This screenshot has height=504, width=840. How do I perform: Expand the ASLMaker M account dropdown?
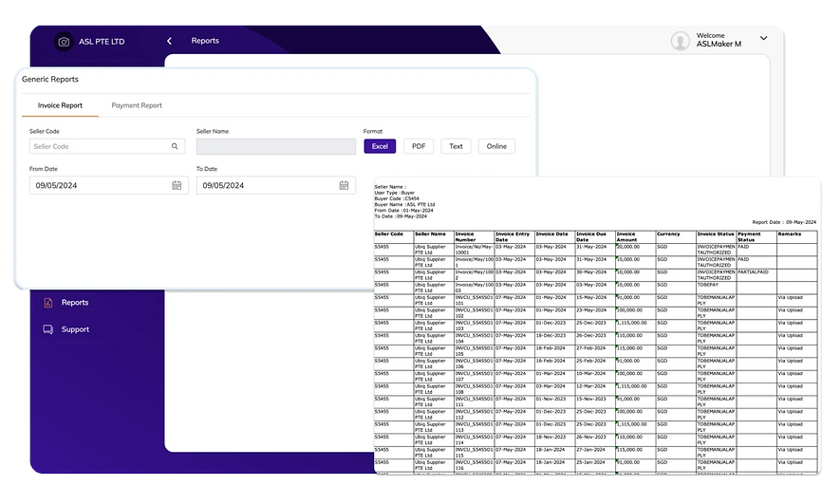tap(763, 38)
